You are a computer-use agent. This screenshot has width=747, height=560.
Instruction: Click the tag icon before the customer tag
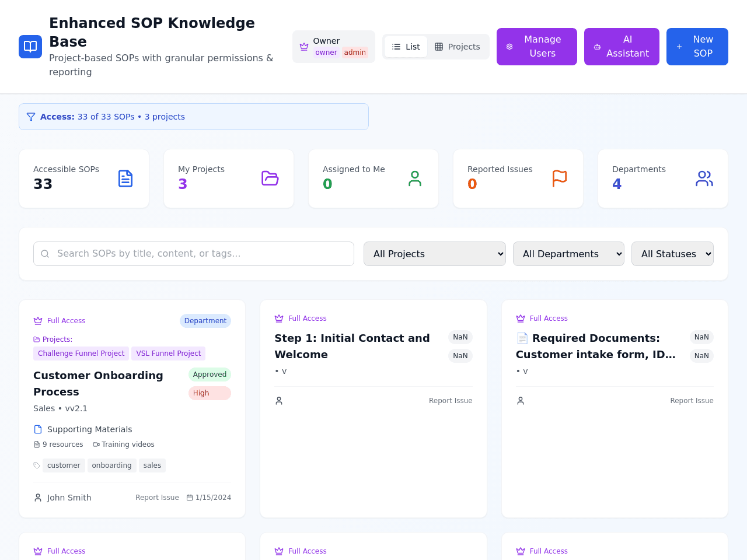point(37,466)
